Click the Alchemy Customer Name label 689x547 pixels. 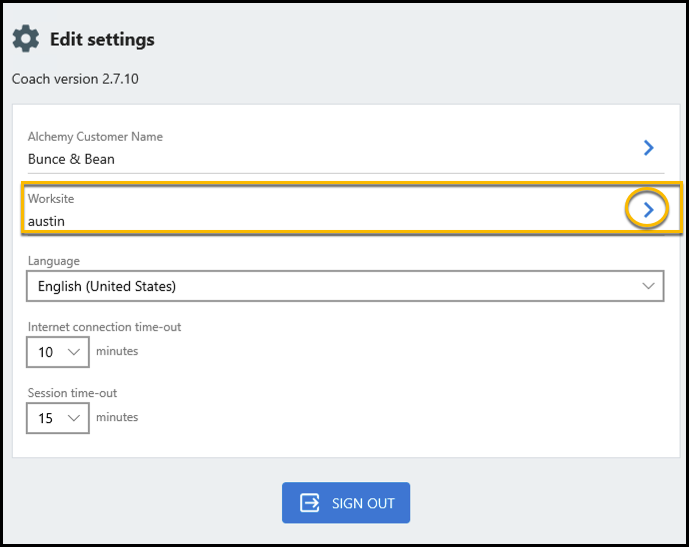(95, 137)
